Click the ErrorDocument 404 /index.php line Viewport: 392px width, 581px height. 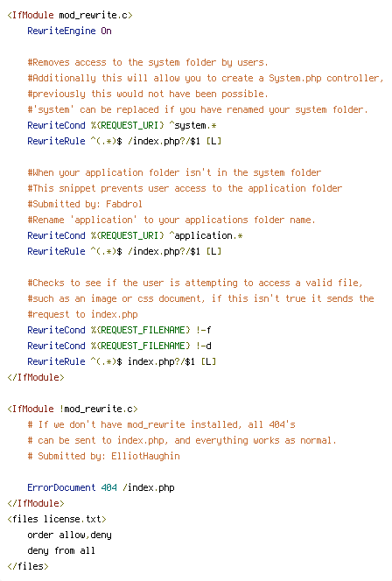tap(101, 487)
